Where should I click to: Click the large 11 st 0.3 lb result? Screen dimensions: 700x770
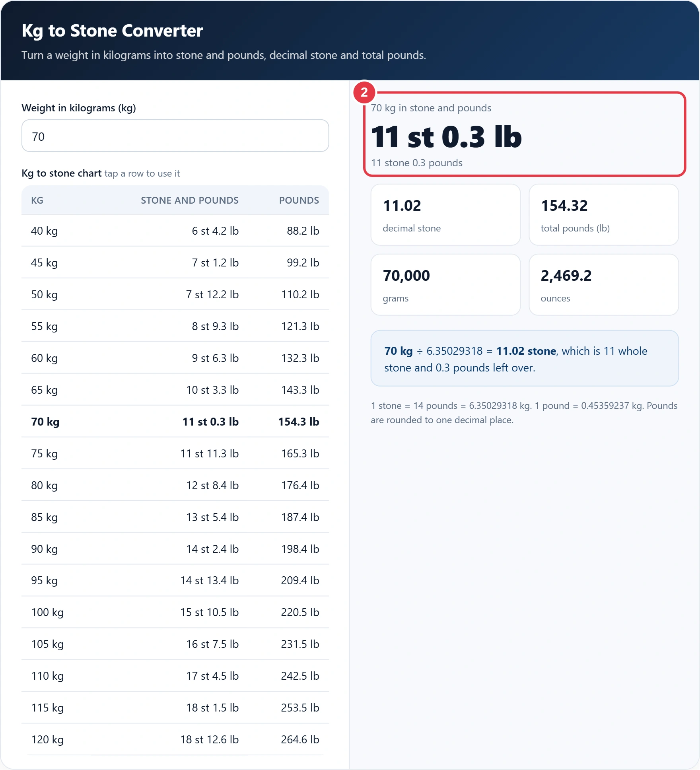coord(446,137)
